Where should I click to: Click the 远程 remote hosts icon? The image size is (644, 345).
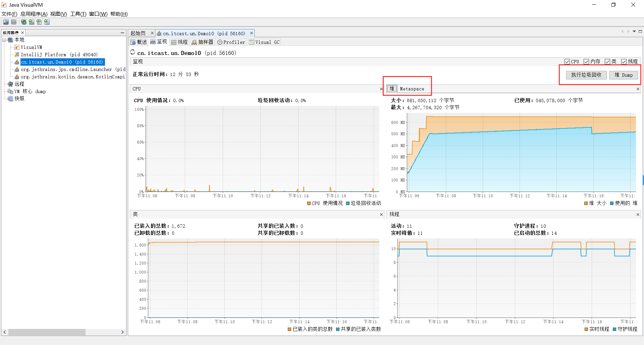[10, 84]
